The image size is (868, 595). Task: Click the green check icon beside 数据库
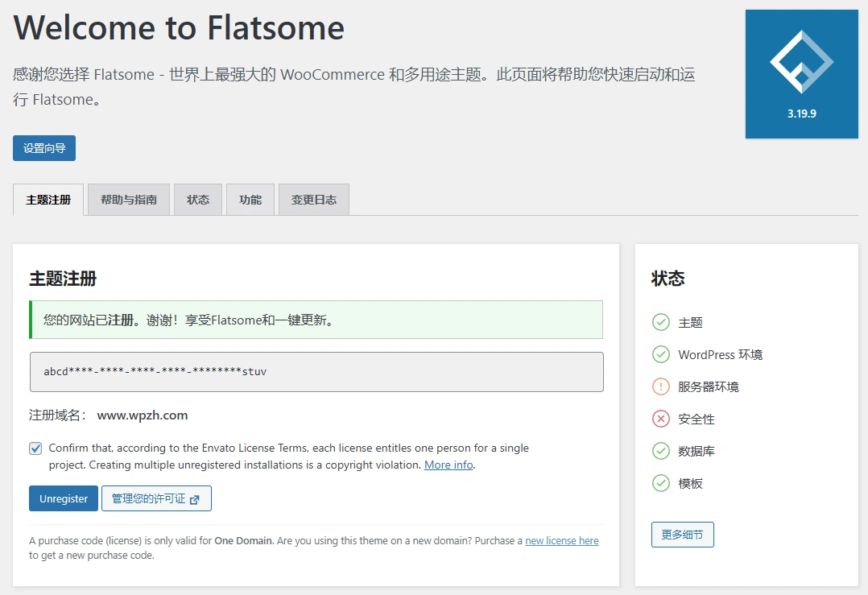coord(660,451)
